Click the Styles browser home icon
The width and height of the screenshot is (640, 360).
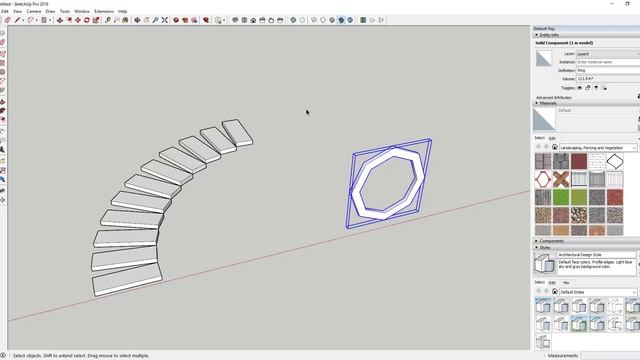[554, 292]
